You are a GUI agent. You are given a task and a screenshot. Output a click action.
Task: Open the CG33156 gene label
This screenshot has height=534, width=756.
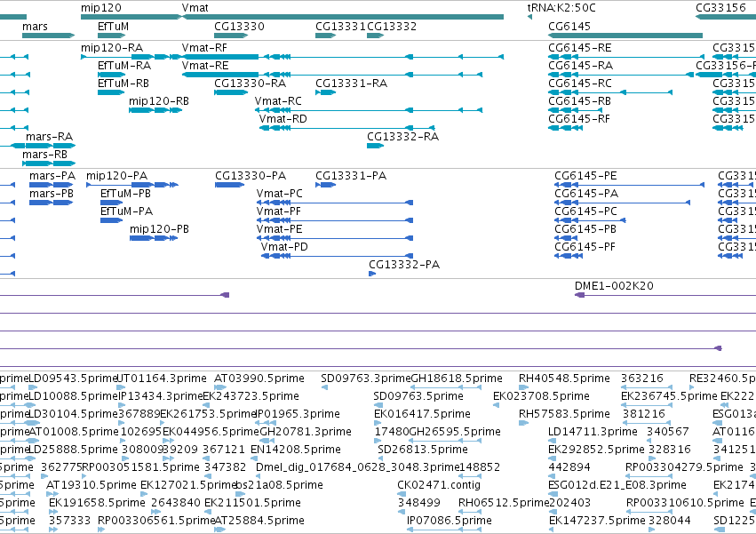coord(720,8)
